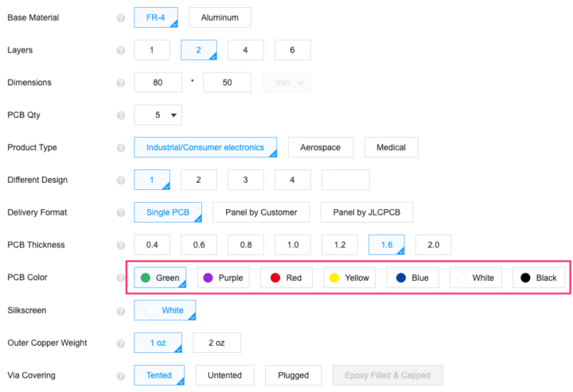The width and height of the screenshot is (573, 392).
Task: Open the PCB Qty dropdown
Action: tap(158, 115)
